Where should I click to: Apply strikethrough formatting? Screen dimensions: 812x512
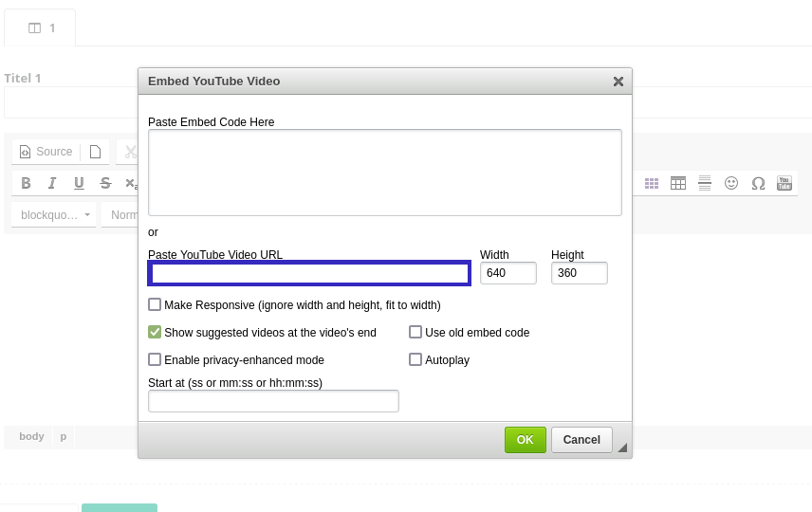[105, 183]
